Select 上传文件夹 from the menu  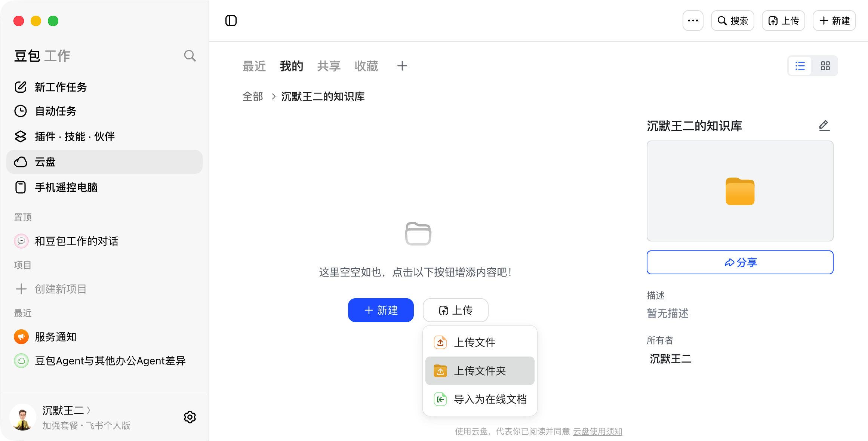(x=480, y=371)
